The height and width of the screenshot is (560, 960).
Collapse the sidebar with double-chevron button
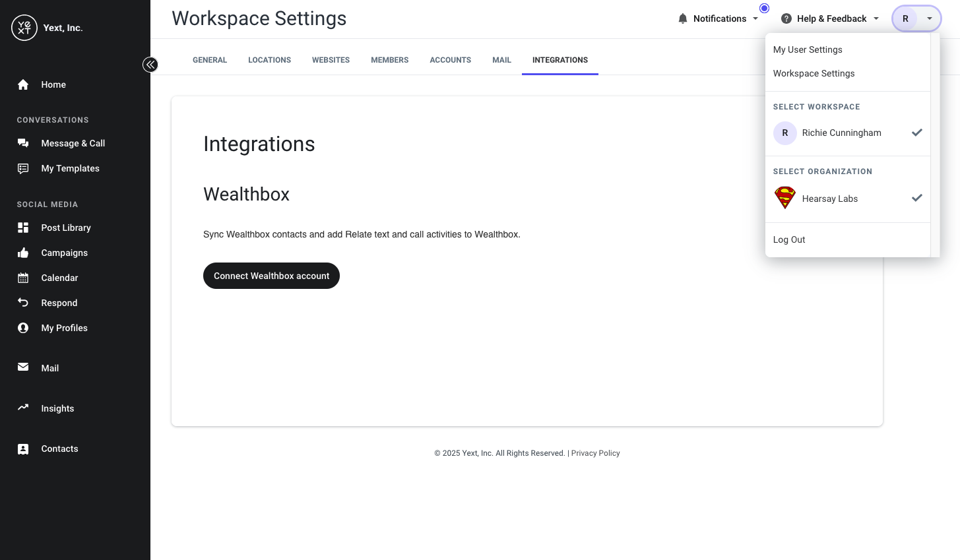[150, 65]
